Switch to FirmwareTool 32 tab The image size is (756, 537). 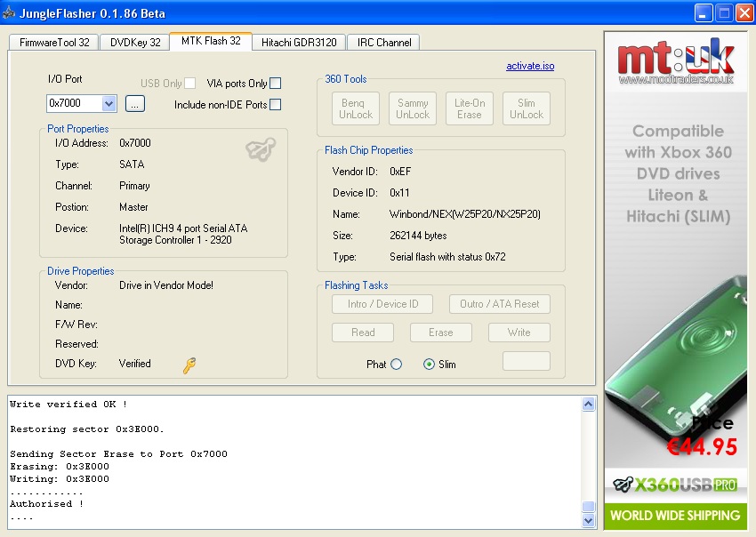pyautogui.click(x=52, y=42)
